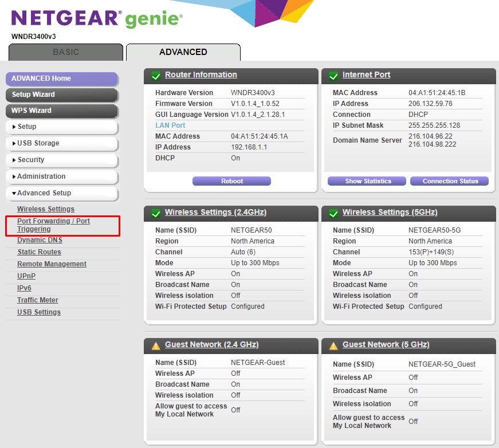Open the Traffic Meter link
Screen dimensions: 499x448
click(x=38, y=300)
